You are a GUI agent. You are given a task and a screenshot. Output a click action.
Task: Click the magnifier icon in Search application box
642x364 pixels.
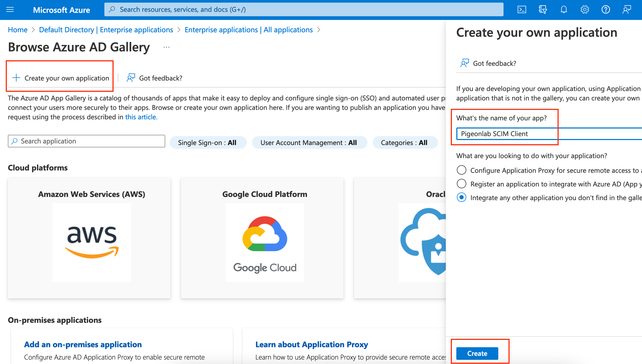pos(14,141)
